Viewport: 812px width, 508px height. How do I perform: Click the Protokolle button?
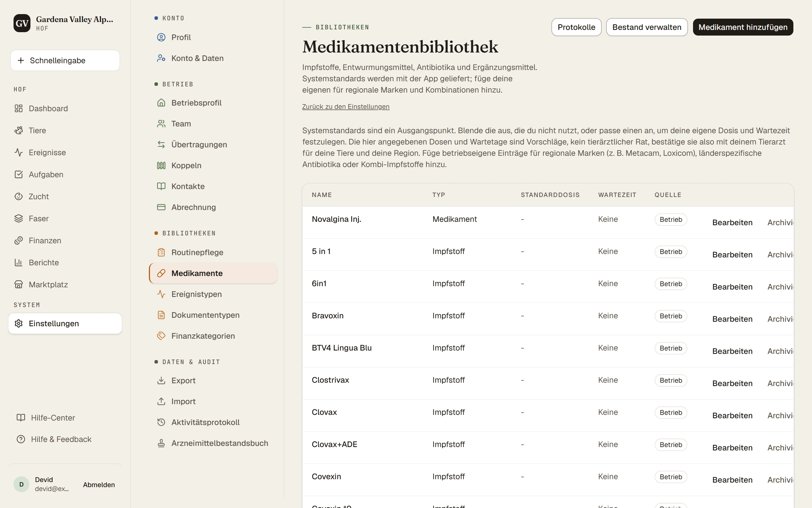pyautogui.click(x=576, y=27)
